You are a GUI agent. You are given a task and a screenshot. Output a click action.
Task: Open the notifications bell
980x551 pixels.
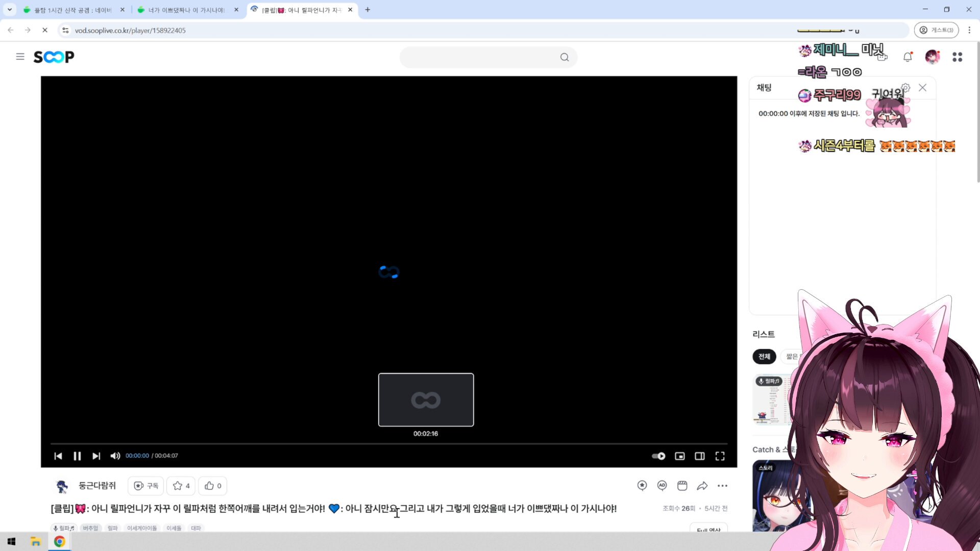click(908, 57)
